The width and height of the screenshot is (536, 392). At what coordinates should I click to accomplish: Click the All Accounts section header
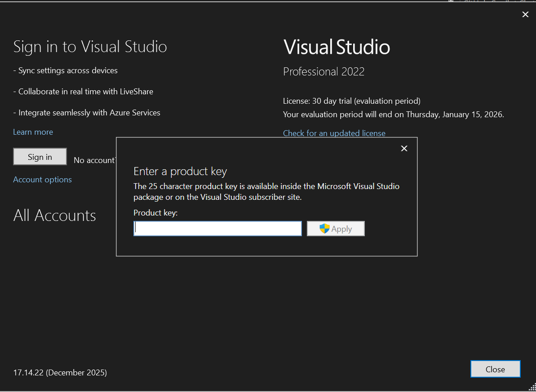pos(54,216)
